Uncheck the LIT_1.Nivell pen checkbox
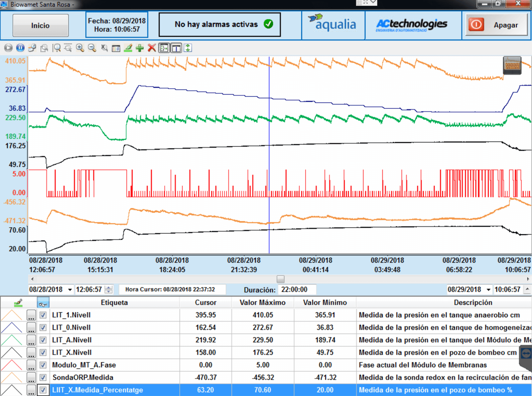 (43, 315)
